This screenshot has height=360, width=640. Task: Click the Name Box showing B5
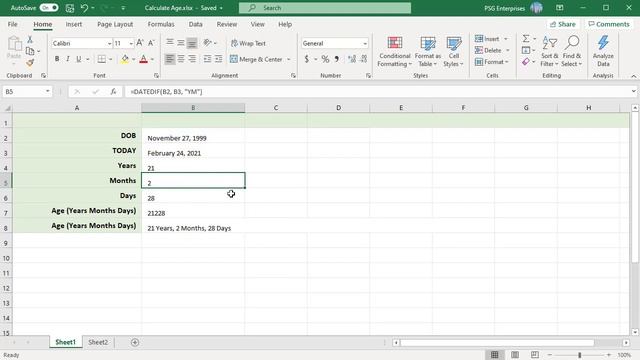point(27,92)
